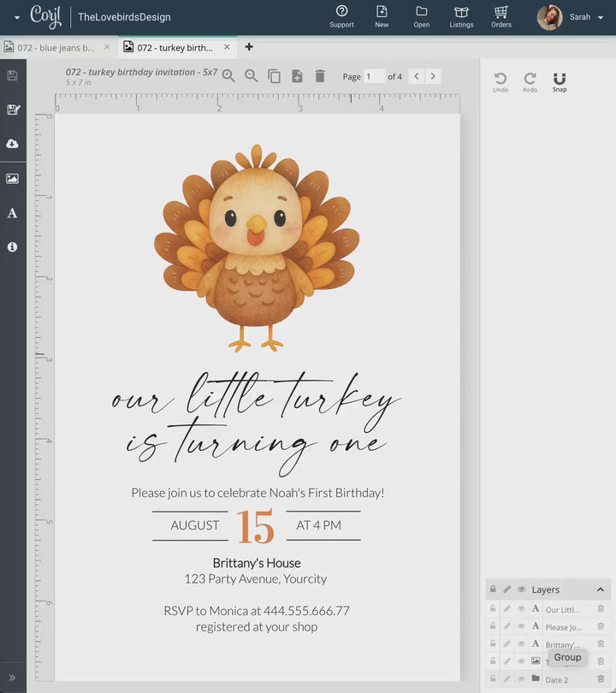Image resolution: width=616 pixels, height=693 pixels.
Task: Collapse the Layers panel with the chevron
Action: click(601, 589)
